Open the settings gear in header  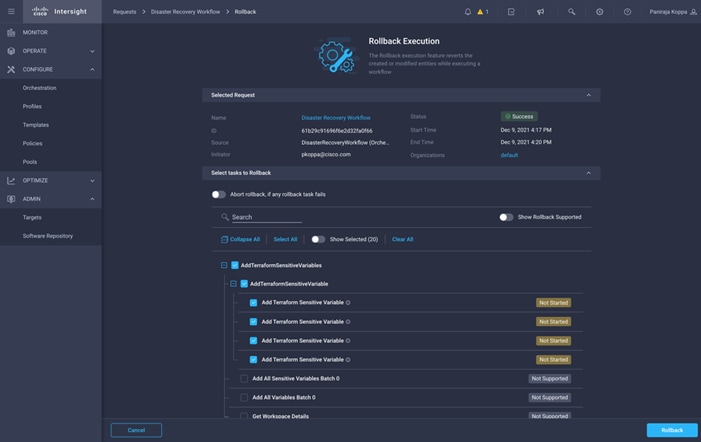tap(600, 12)
